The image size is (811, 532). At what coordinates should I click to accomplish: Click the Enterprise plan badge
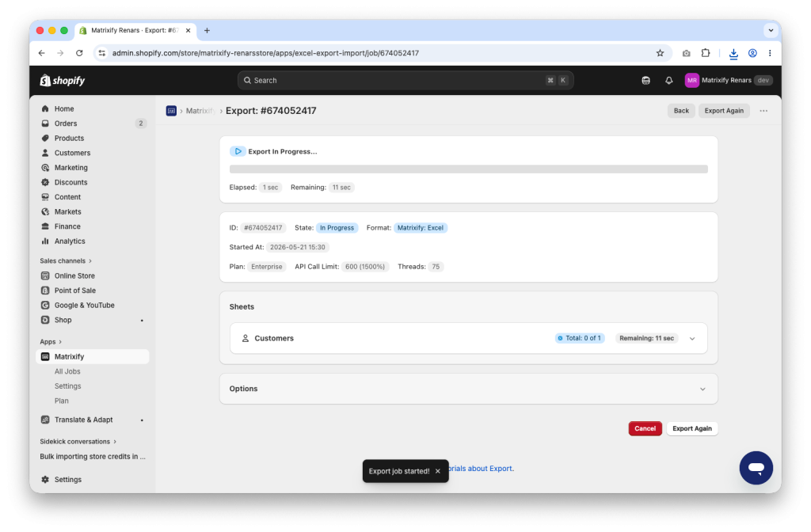point(266,267)
